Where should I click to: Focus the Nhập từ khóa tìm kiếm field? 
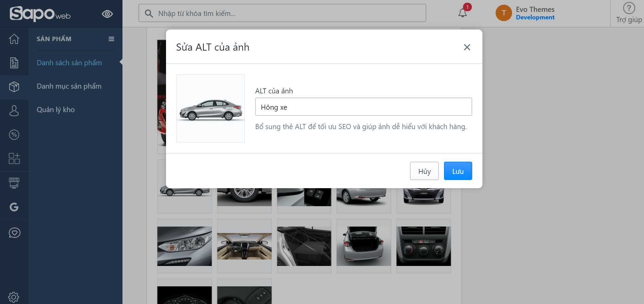282,13
